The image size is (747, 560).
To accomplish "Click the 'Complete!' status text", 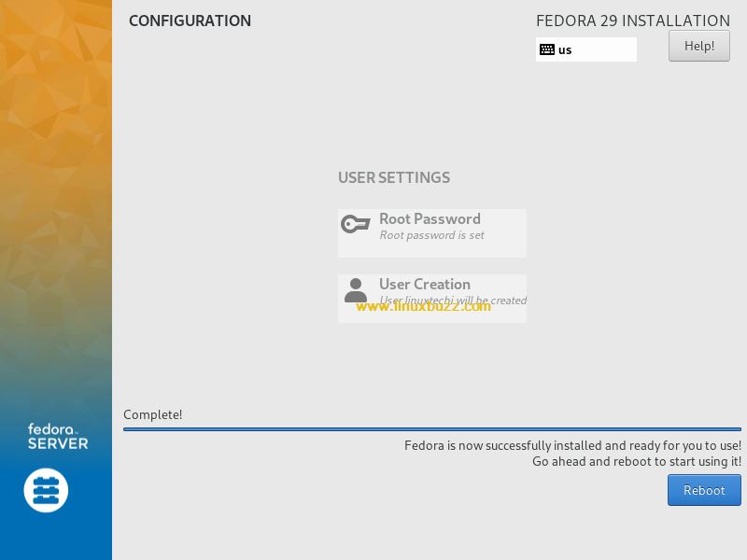I will click(x=152, y=414).
